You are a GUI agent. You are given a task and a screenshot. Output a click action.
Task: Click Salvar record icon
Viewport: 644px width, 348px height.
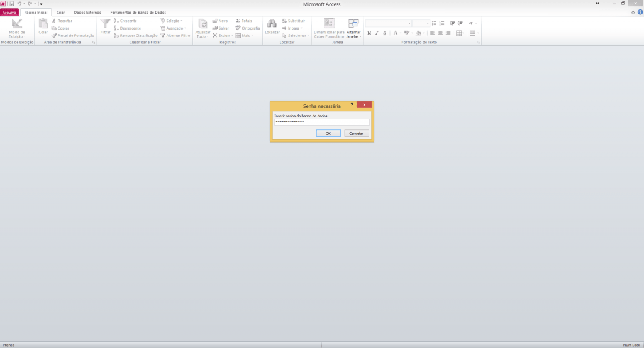(215, 28)
